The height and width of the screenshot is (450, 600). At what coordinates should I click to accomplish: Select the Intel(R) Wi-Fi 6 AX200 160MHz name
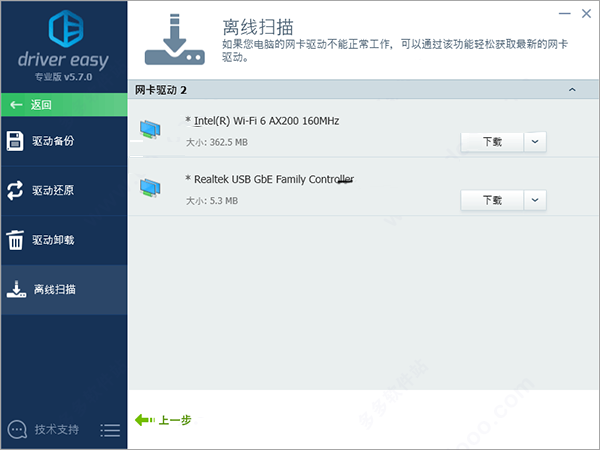point(266,121)
